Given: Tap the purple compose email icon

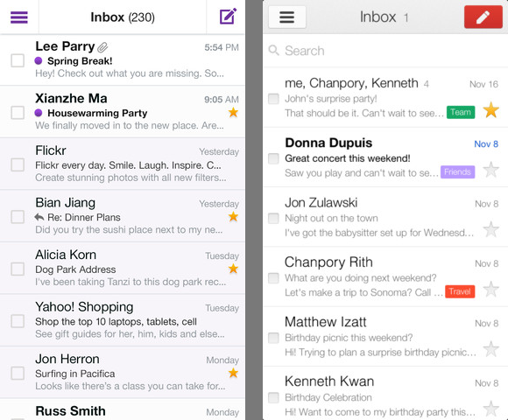Looking at the screenshot, I should [x=228, y=16].
